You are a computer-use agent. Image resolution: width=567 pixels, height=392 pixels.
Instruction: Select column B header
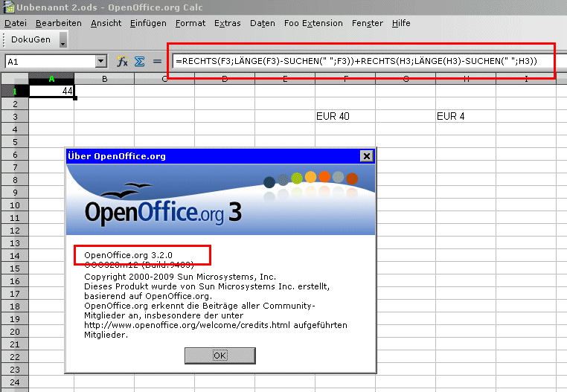pos(104,79)
